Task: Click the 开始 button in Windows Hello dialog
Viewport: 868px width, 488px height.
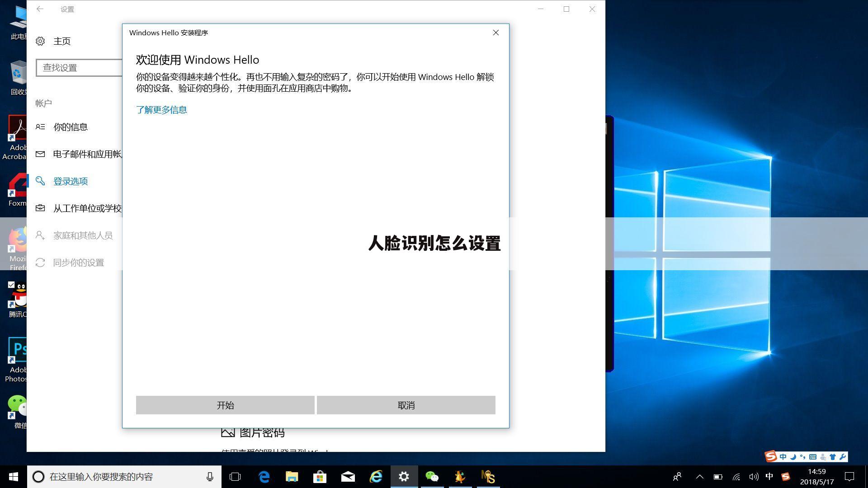Action: pyautogui.click(x=225, y=405)
